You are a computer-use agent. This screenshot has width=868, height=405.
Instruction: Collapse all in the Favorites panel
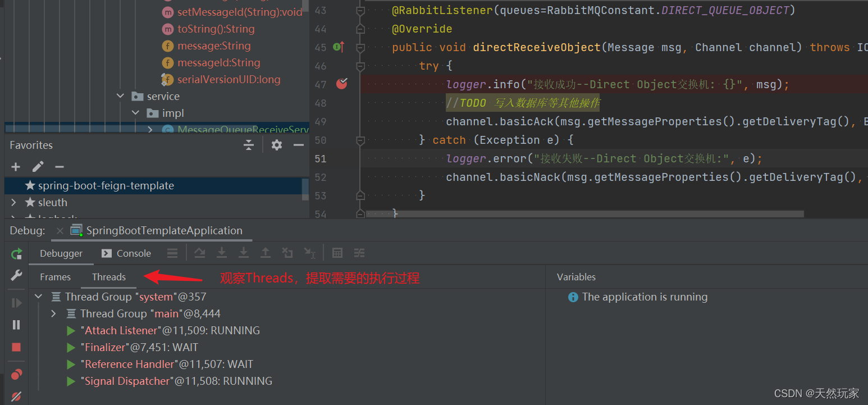coord(249,145)
